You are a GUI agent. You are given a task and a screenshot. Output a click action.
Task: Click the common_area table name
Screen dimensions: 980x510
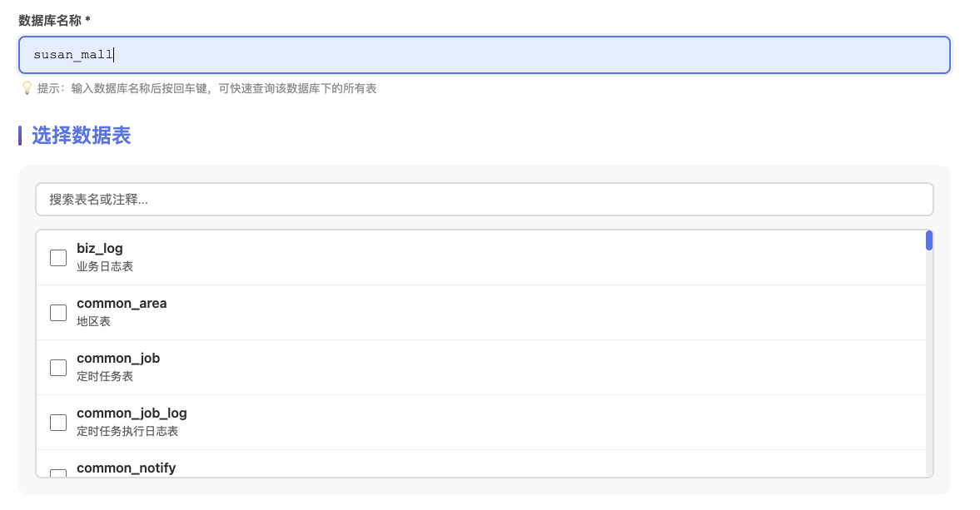[x=122, y=304]
